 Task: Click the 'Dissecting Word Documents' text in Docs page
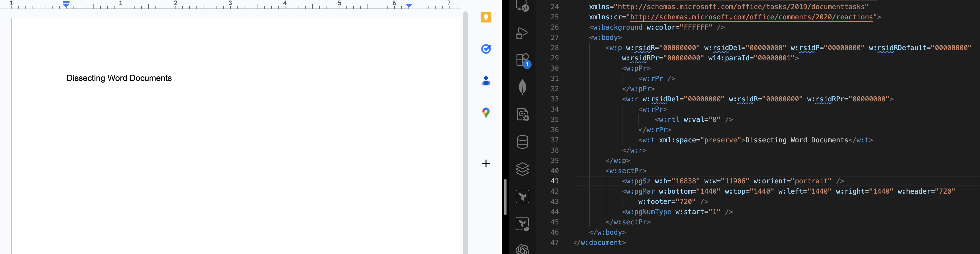(119, 78)
